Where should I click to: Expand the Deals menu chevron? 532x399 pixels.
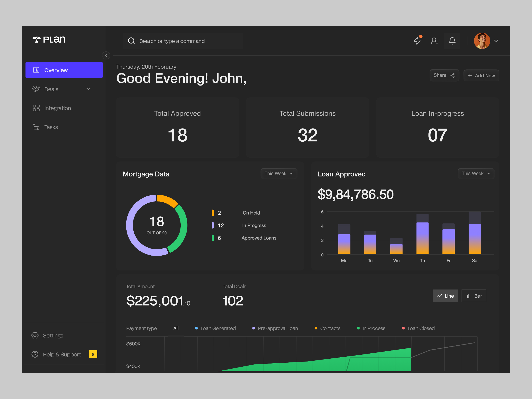pyautogui.click(x=88, y=89)
